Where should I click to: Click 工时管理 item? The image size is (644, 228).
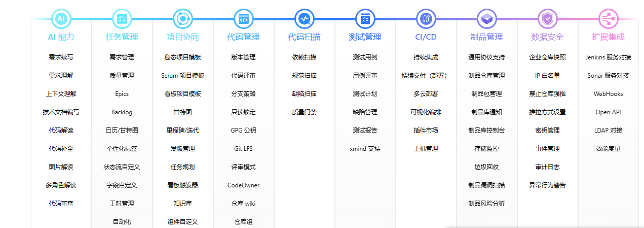(x=122, y=204)
